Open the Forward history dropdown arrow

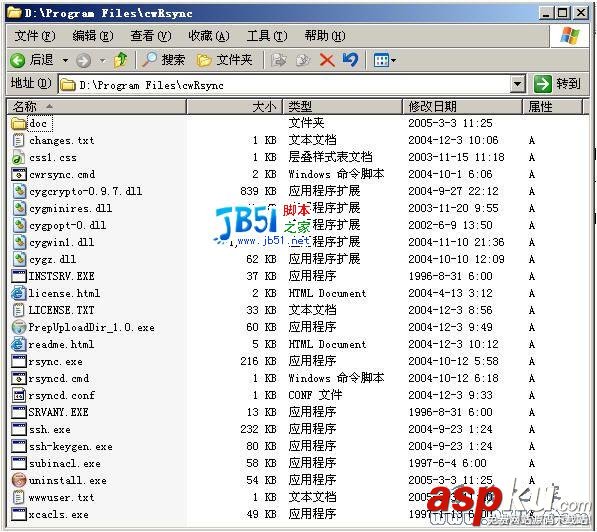click(x=102, y=60)
